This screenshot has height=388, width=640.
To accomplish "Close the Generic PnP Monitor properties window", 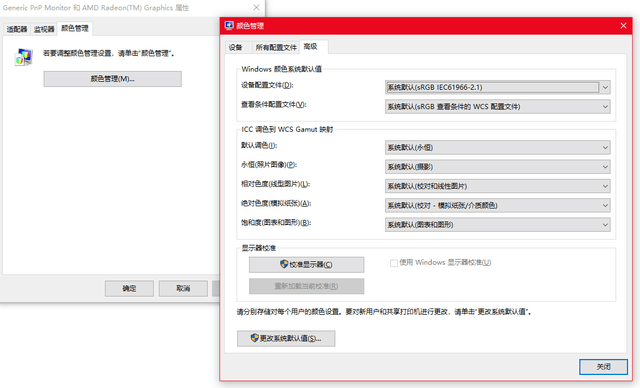I will click(256, 8).
